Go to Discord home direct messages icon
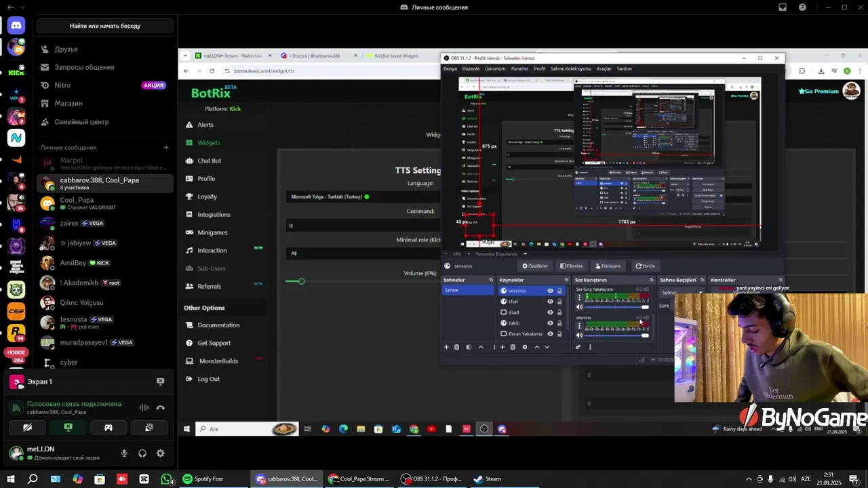The height and width of the screenshot is (488, 868). [16, 26]
